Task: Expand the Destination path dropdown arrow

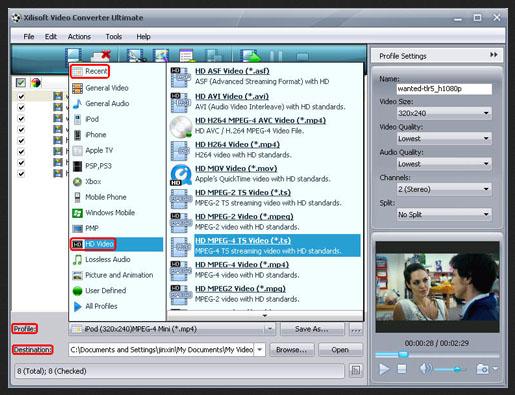Action: click(260, 350)
